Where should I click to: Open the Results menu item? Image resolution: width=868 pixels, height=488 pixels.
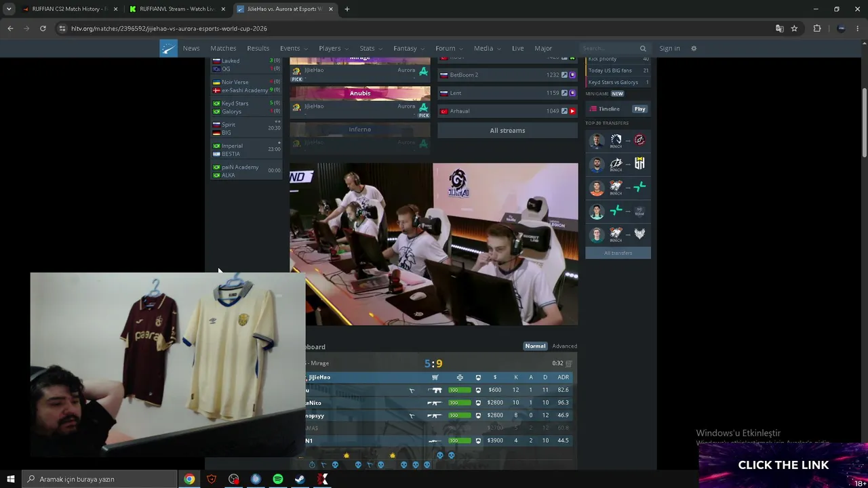[x=258, y=48]
